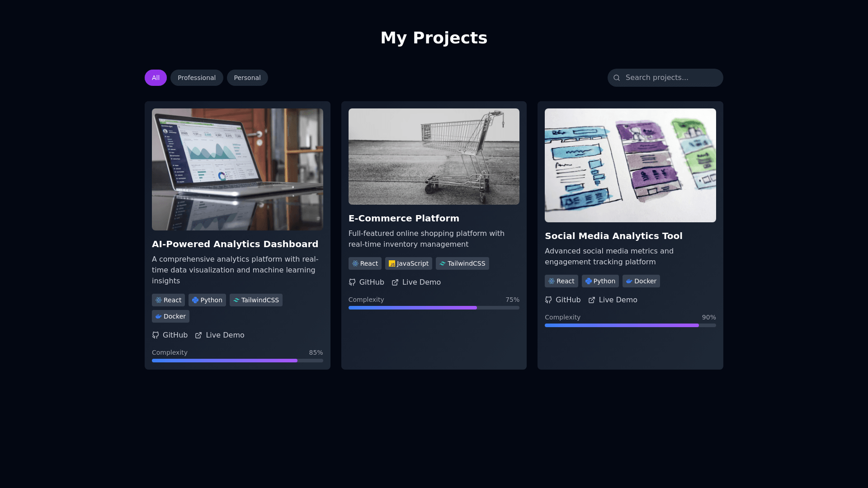Click the Docker whale icon on the Social Media card
868x488 pixels.
[x=629, y=281]
